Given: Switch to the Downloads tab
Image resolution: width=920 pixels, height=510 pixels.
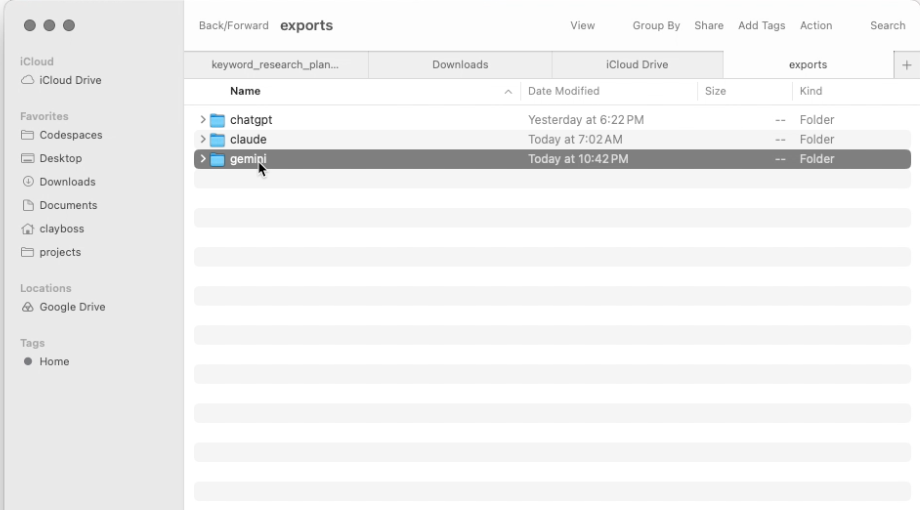Looking at the screenshot, I should coord(460,65).
